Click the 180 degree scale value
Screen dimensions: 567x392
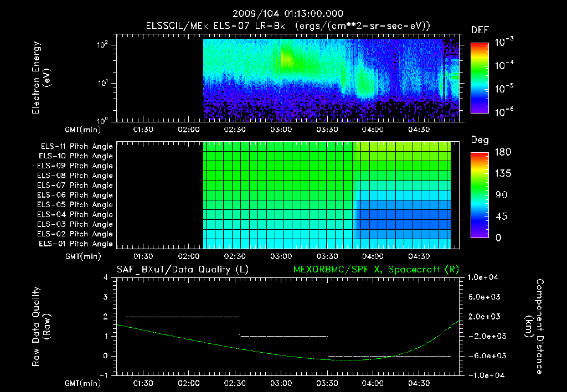point(503,152)
